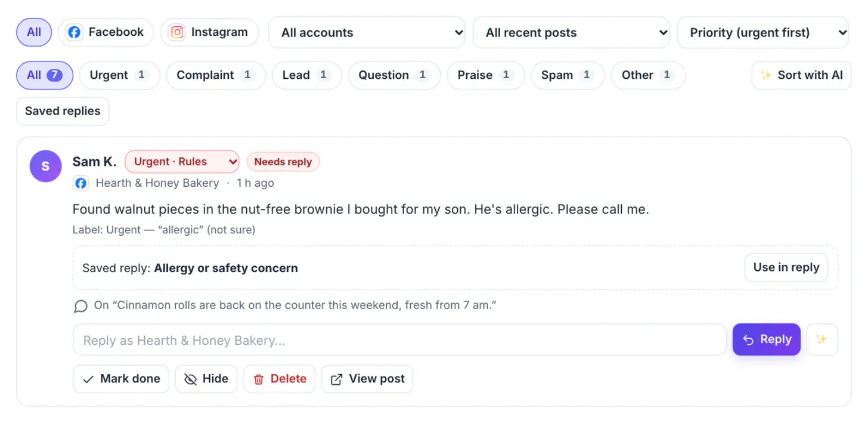
Task: Open View post for this comment
Action: [367, 379]
